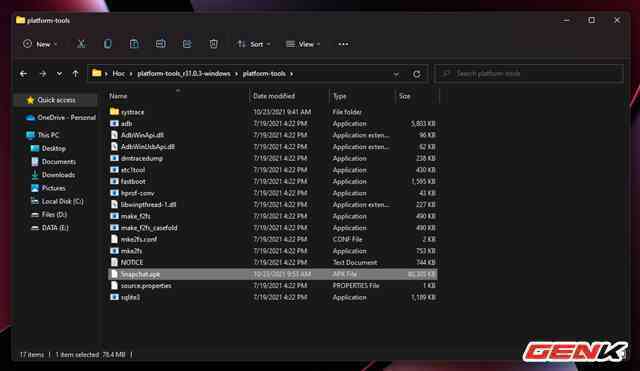Select the AdbWinApi.dll file
Screen dimensions: 640x371
(x=273, y=135)
